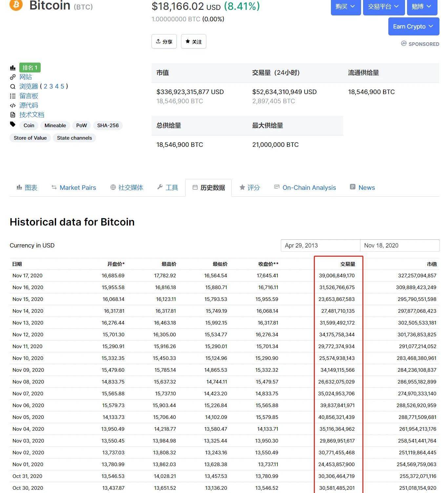Click the SHA-256 tag
The height and width of the screenshot is (493, 448).
(x=108, y=126)
